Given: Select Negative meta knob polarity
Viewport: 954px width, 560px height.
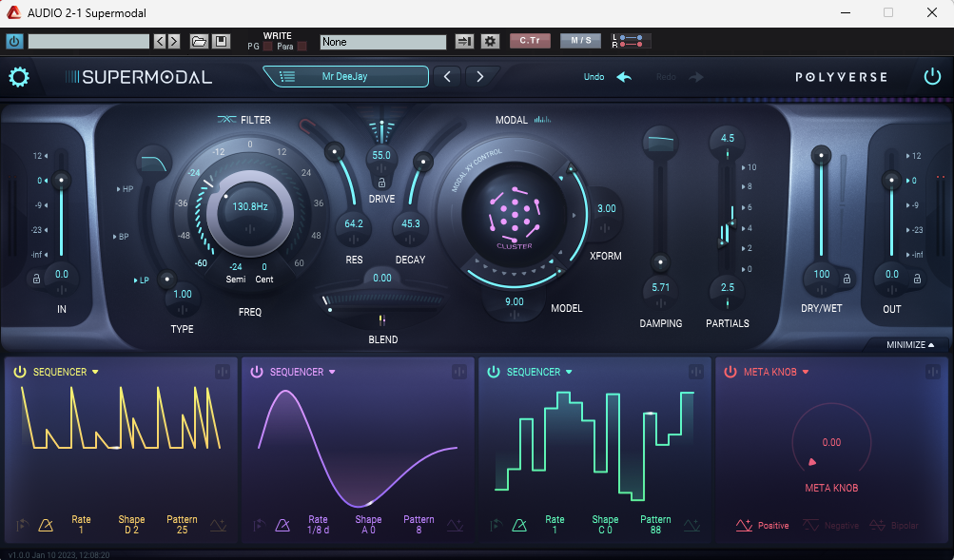Looking at the screenshot, I should tap(830, 526).
